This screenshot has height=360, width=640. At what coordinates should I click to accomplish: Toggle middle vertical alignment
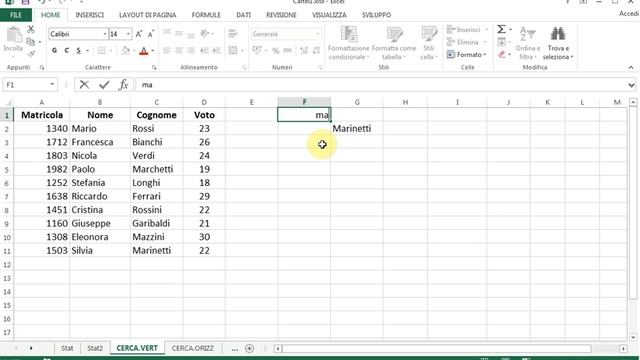[179, 34]
